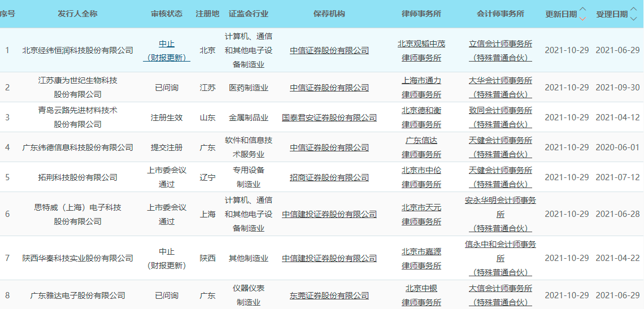Open 北京德和衡律师事务所 link

pyautogui.click(x=421, y=117)
